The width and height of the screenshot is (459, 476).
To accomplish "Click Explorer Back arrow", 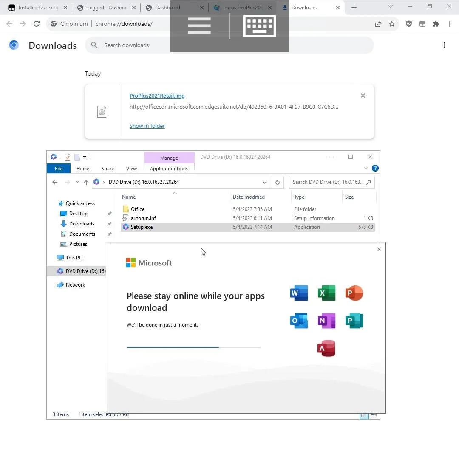I will coord(55,182).
